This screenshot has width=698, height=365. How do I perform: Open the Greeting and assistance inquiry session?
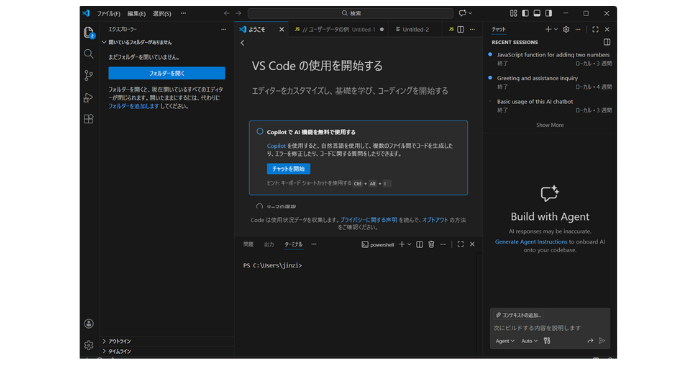coord(550,82)
